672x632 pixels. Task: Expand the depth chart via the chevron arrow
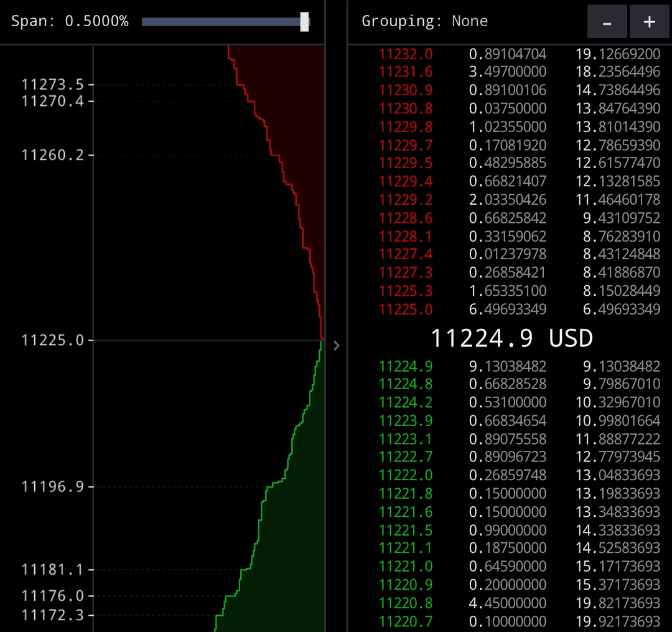[336, 346]
